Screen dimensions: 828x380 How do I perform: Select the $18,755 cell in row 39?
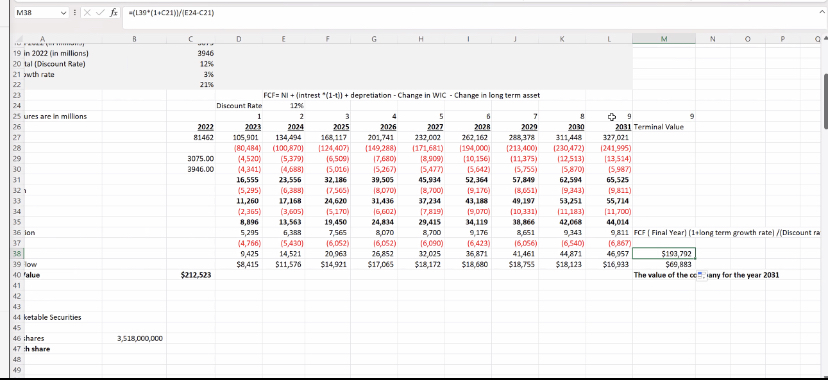[515, 264]
